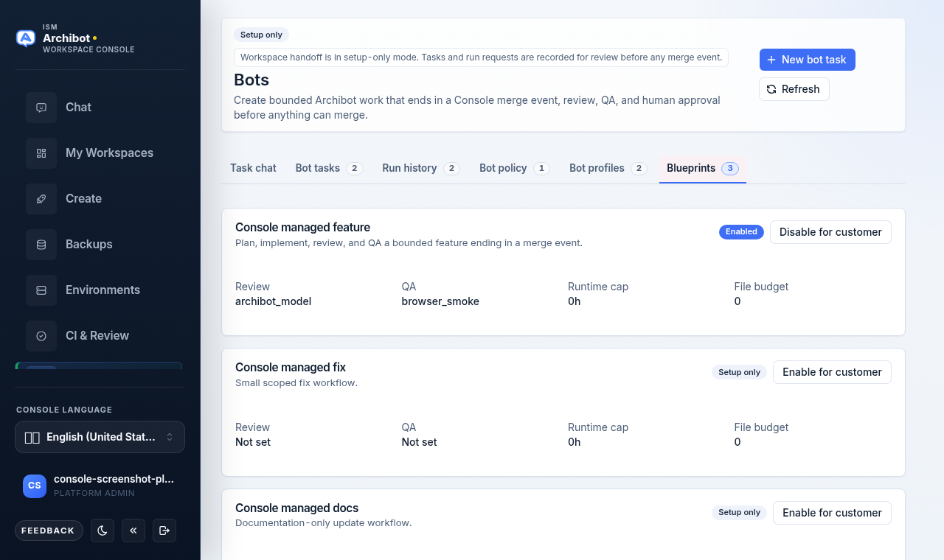Click the Archibot logo icon
944x560 pixels.
(26, 38)
